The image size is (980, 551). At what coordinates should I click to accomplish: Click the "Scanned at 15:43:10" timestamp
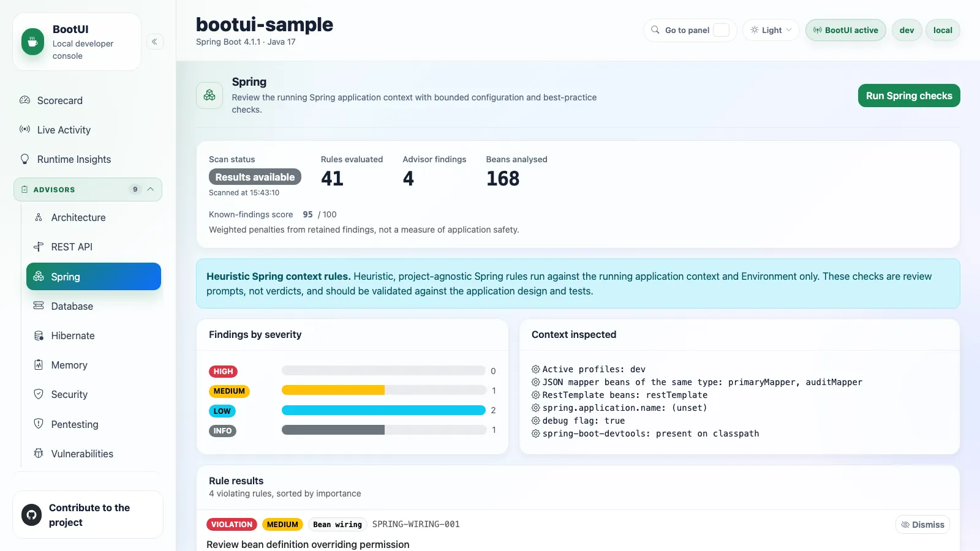[244, 193]
